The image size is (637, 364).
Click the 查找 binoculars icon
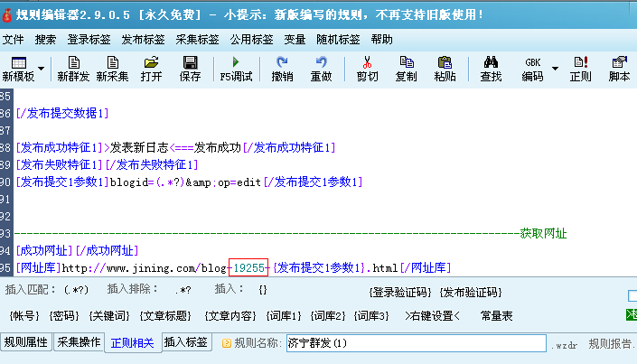491,69
